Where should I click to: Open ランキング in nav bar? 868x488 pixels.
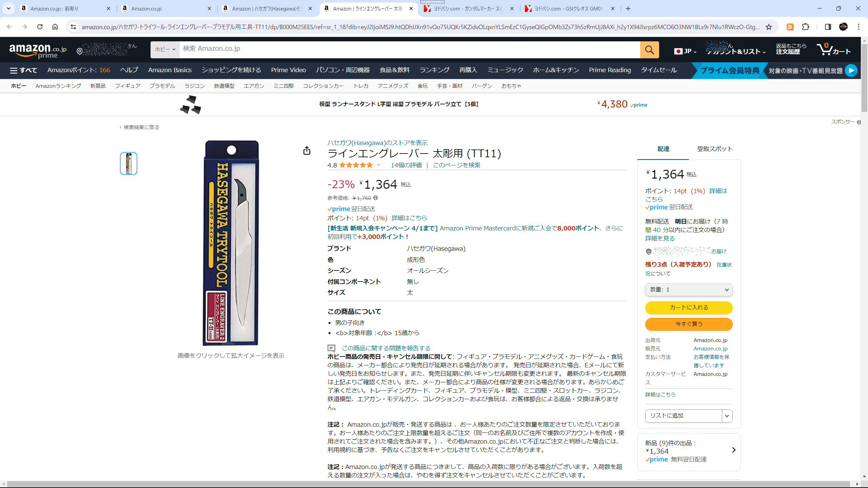coord(434,70)
